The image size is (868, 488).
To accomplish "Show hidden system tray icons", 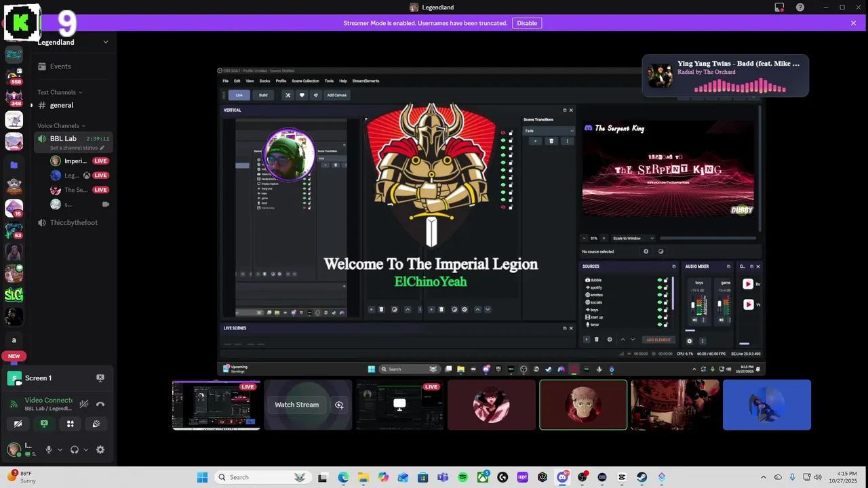I will coord(763,477).
